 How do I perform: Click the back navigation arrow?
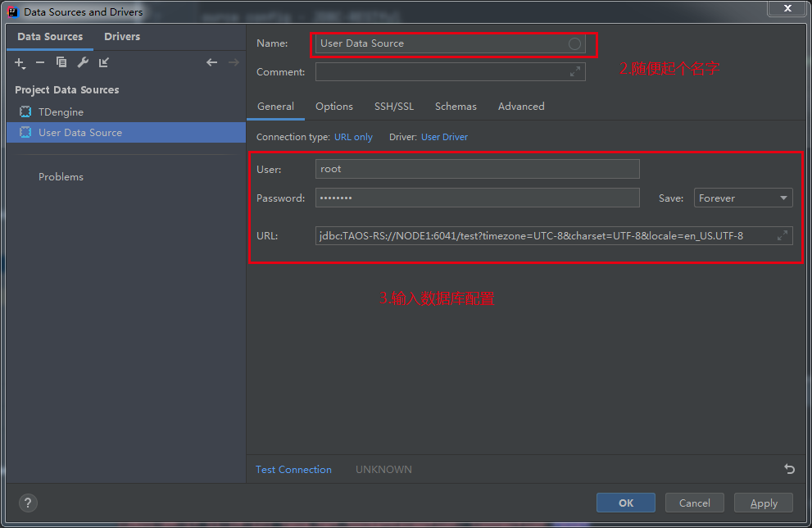211,61
